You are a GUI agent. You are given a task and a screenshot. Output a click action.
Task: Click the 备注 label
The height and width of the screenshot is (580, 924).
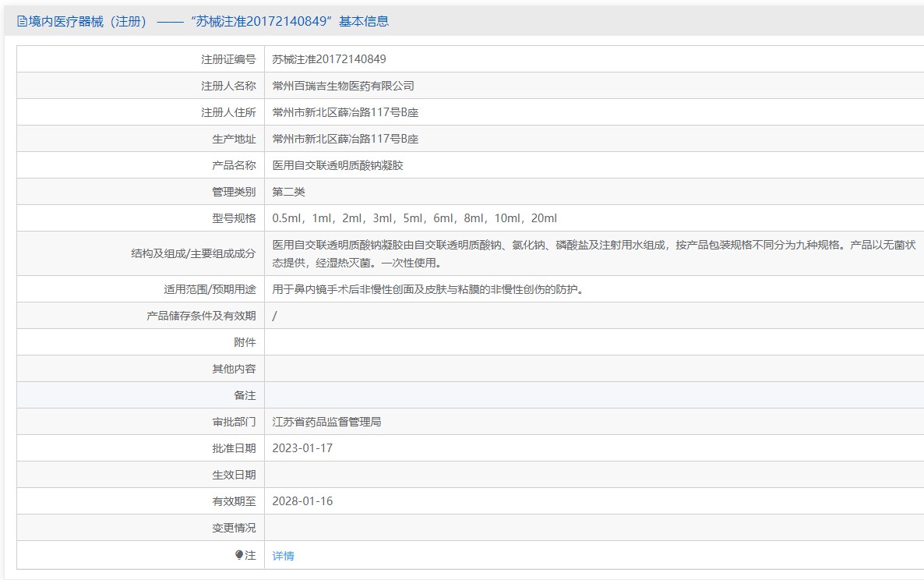click(x=245, y=395)
